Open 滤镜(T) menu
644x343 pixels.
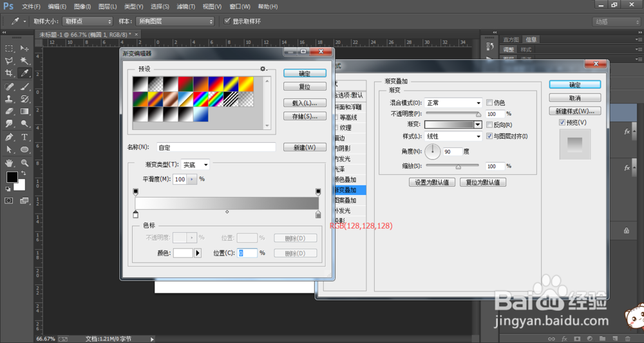tap(185, 6)
